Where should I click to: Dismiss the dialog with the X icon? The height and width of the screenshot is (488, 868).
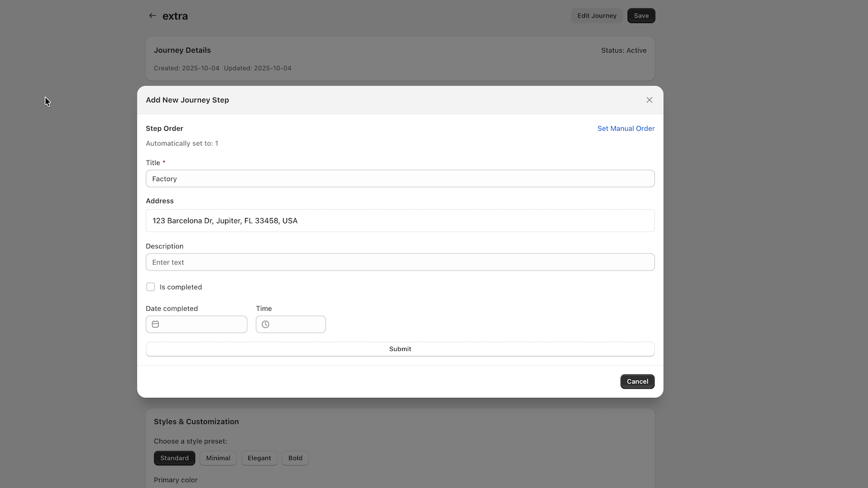(x=649, y=100)
